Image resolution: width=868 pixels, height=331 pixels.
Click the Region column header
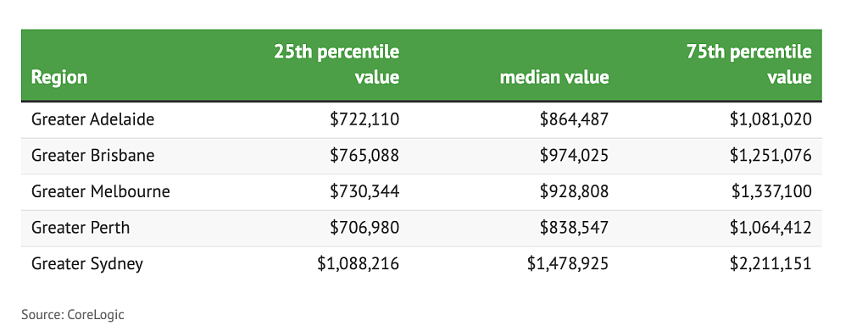pyautogui.click(x=59, y=77)
